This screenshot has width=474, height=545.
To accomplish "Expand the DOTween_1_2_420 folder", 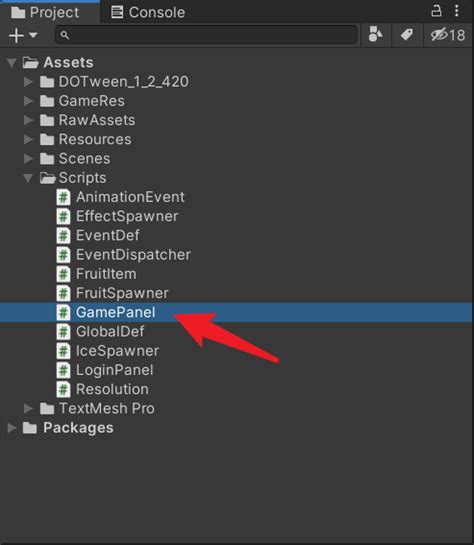I will (x=28, y=82).
